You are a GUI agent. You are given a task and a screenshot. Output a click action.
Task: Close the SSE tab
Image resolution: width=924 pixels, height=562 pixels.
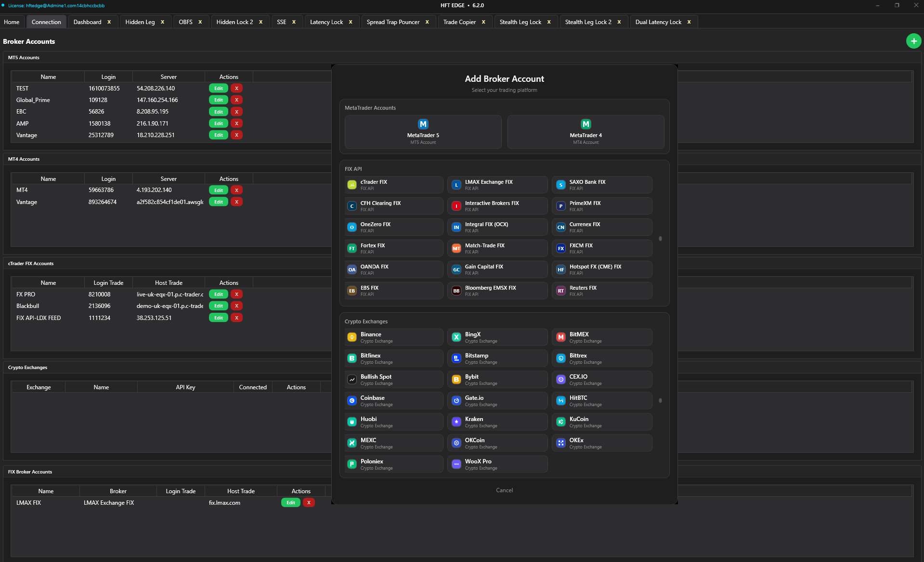[294, 22]
